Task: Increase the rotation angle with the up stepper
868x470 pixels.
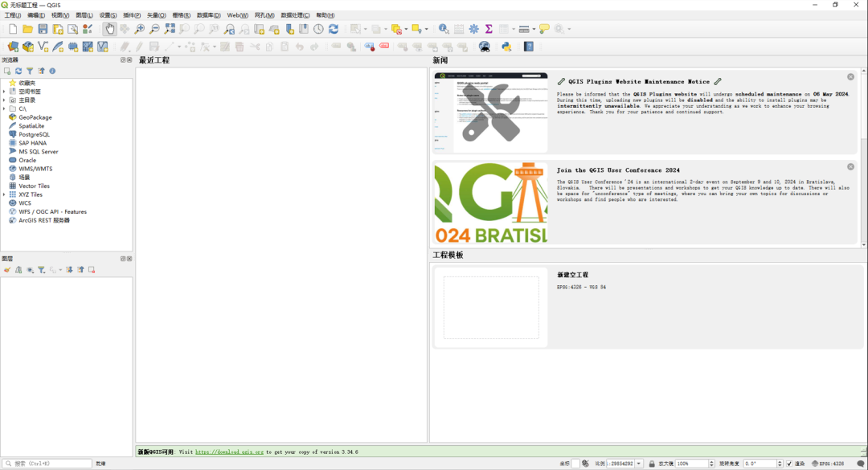Action: (x=780, y=462)
